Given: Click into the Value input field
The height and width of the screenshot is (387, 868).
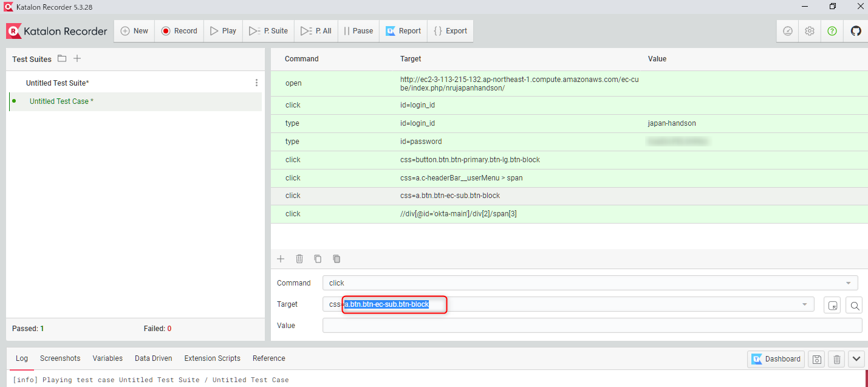Looking at the screenshot, I should pos(592,326).
